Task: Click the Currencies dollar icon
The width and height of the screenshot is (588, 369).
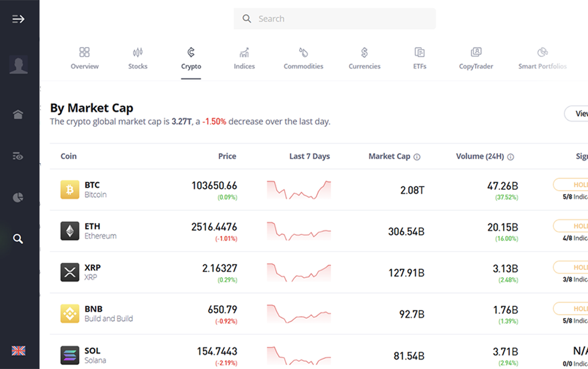Action: (364, 52)
